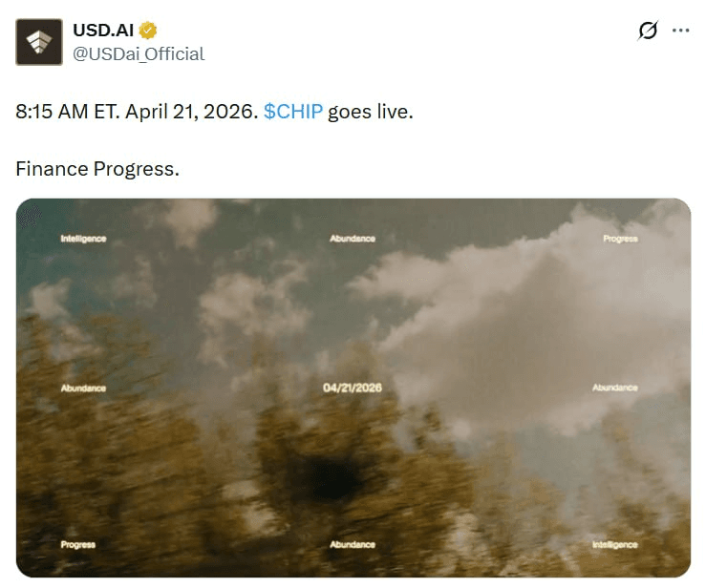Click "Intelligence" label at image bottom-right
The width and height of the screenshot is (706, 588).
[x=614, y=544]
